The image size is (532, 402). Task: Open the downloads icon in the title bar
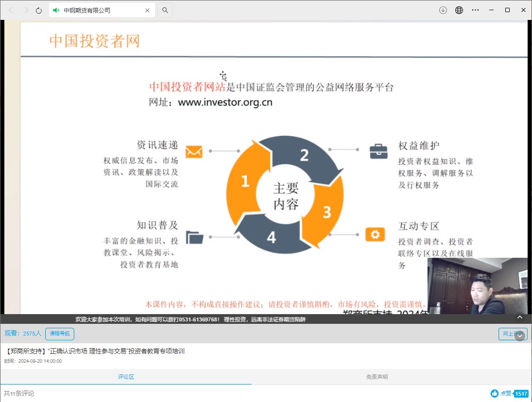(x=443, y=10)
